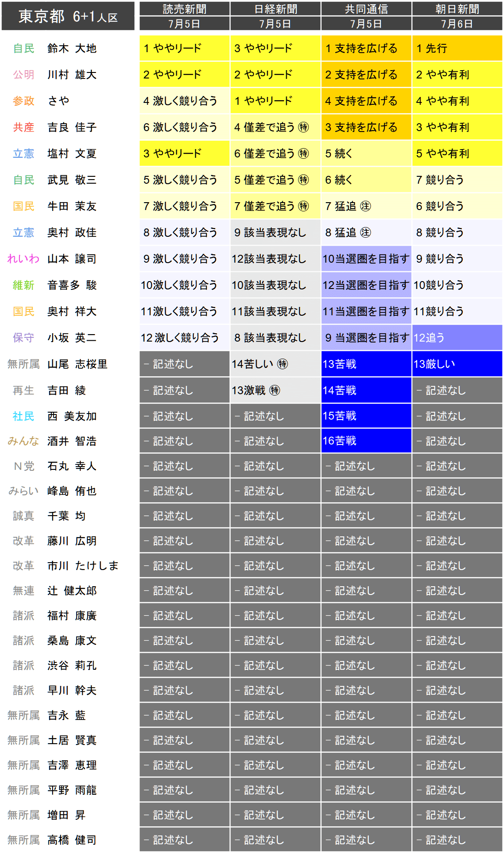This screenshot has width=504, height=853.
Task: Select the 共同通信 column header
Action: (366, 9)
